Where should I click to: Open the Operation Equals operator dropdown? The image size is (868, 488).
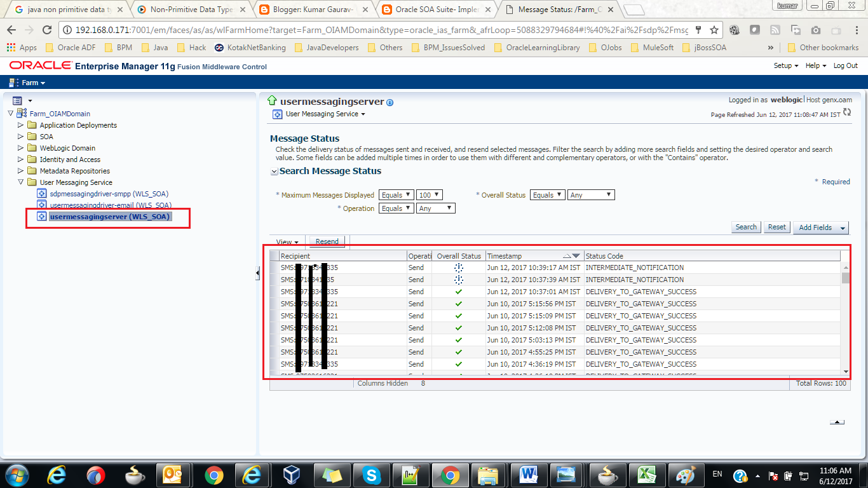[397, 208]
